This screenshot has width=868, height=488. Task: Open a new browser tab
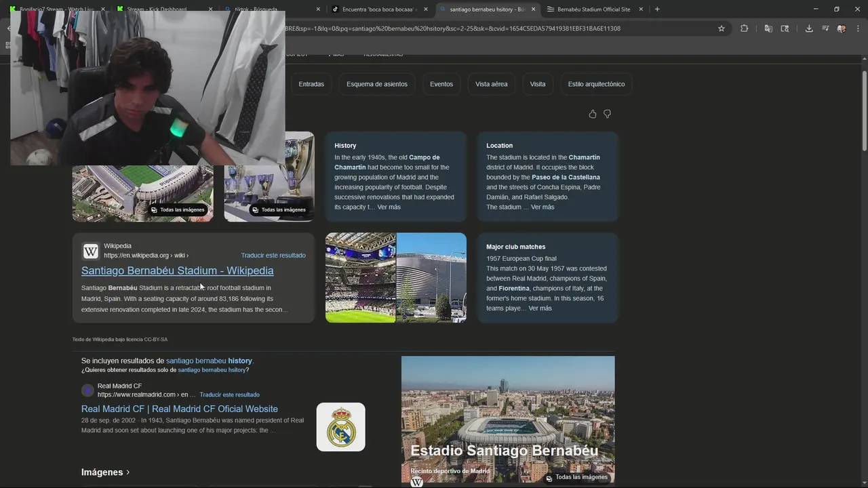pos(657,9)
